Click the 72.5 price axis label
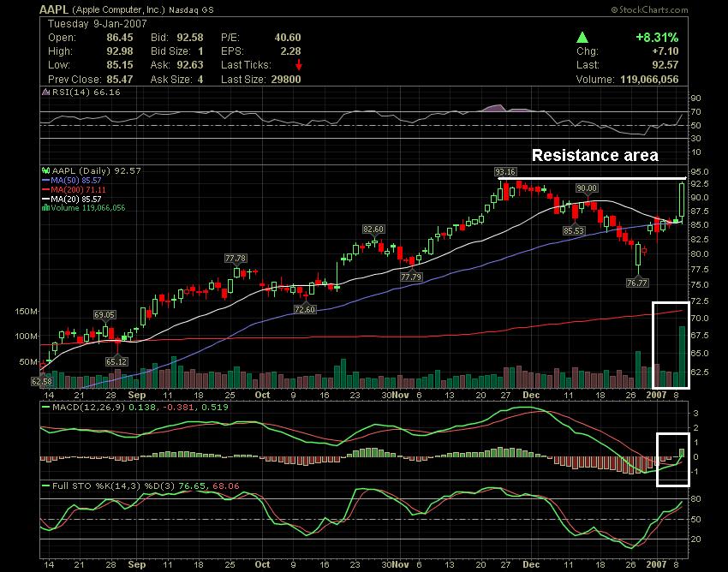Screen dimensions: 728x572 click(x=700, y=301)
